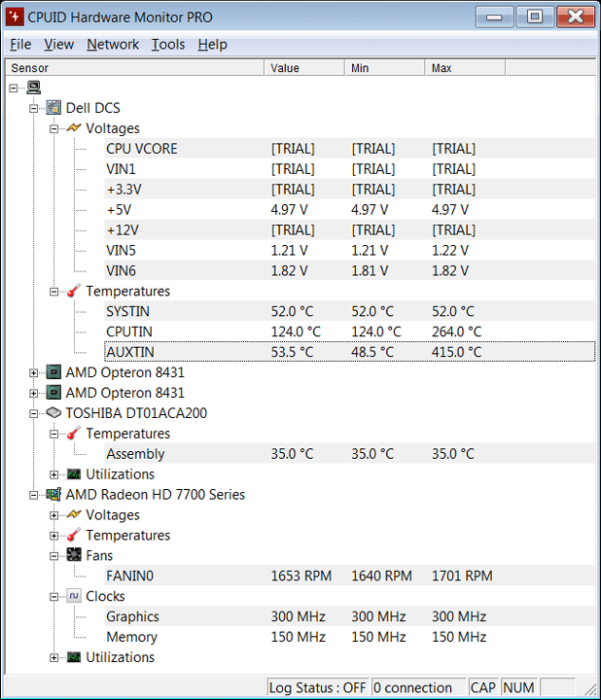Click the TOSHIBA Utilizations chart icon
601x700 pixels.
[74, 474]
